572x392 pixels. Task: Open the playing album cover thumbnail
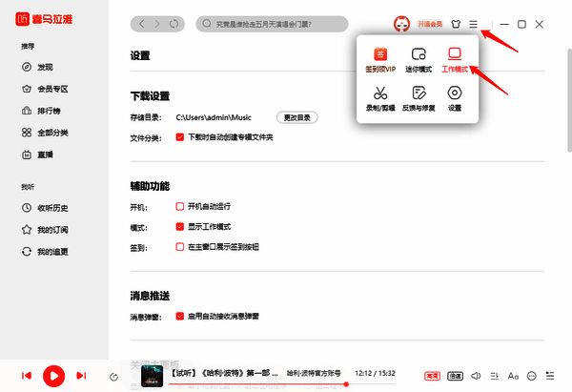153,376
